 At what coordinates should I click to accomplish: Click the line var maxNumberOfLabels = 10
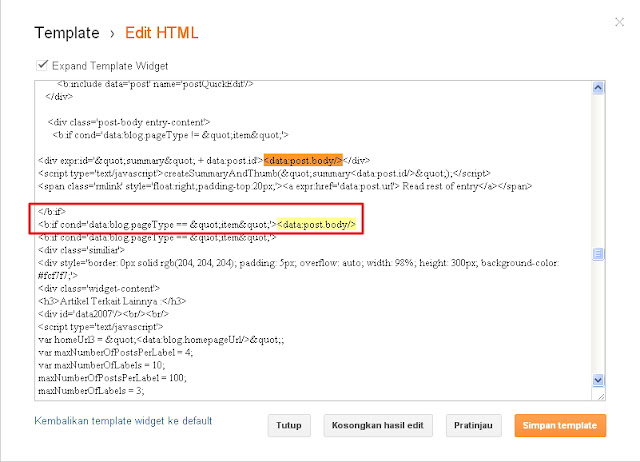coord(102,365)
